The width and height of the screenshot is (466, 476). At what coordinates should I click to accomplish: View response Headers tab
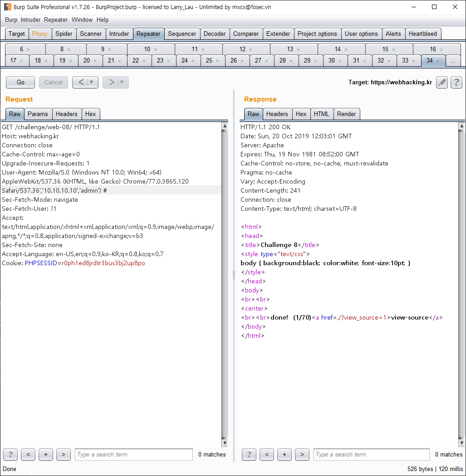277,114
